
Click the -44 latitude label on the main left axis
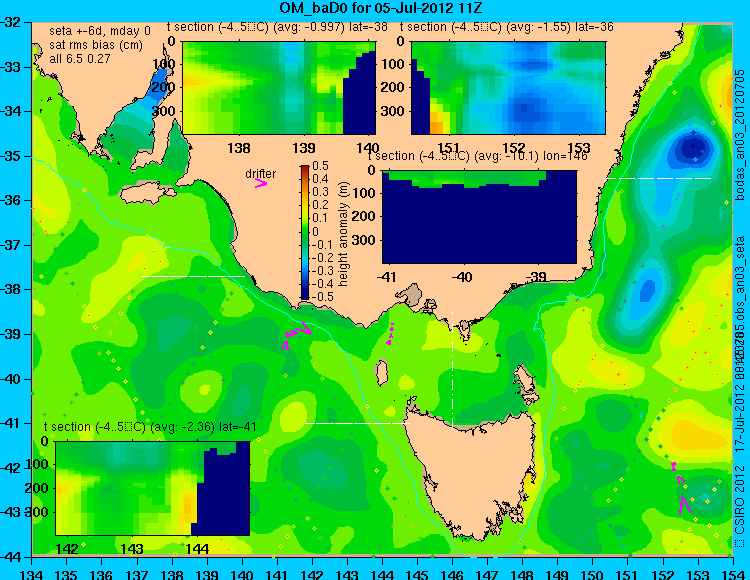pyautogui.click(x=10, y=557)
